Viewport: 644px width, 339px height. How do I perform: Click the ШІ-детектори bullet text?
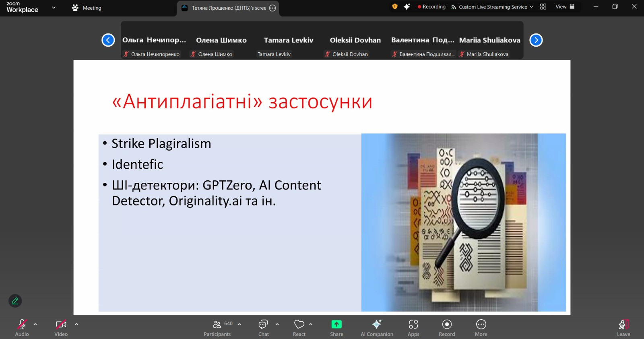click(x=216, y=193)
